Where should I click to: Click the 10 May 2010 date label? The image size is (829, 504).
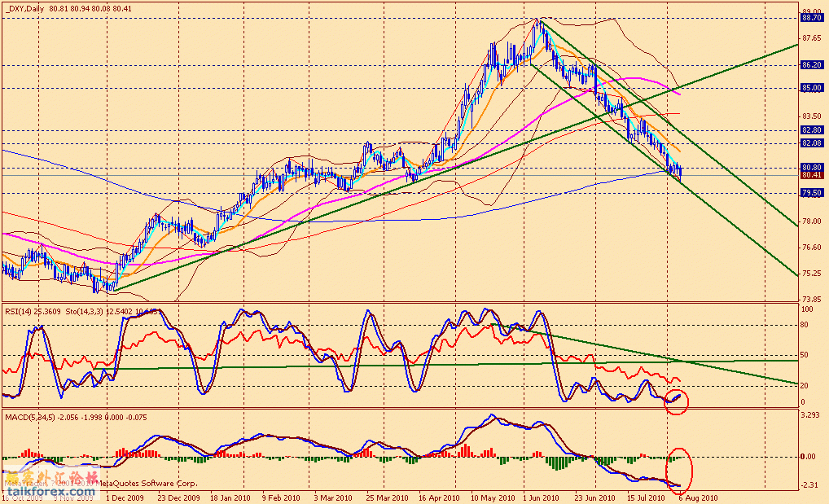coord(493,498)
